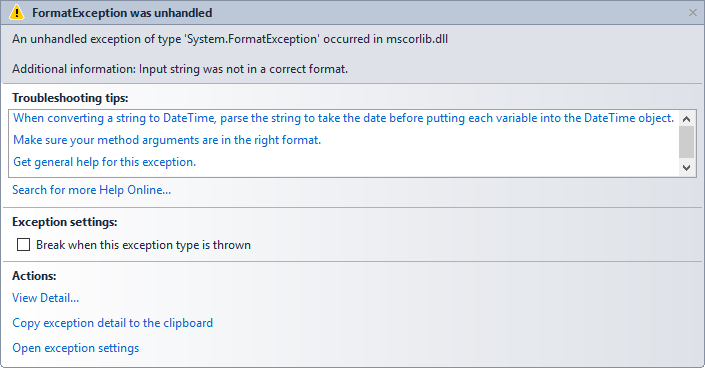Copy exception detail to the clipboard

pyautogui.click(x=112, y=323)
